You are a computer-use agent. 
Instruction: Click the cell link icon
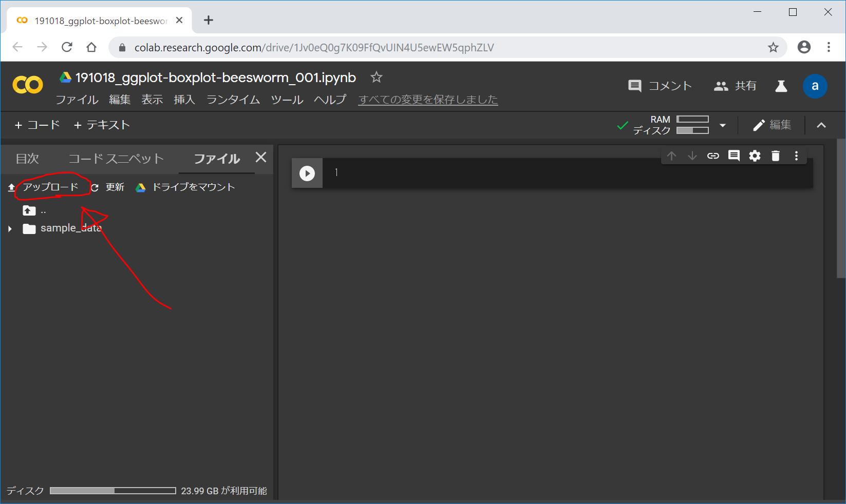(713, 156)
